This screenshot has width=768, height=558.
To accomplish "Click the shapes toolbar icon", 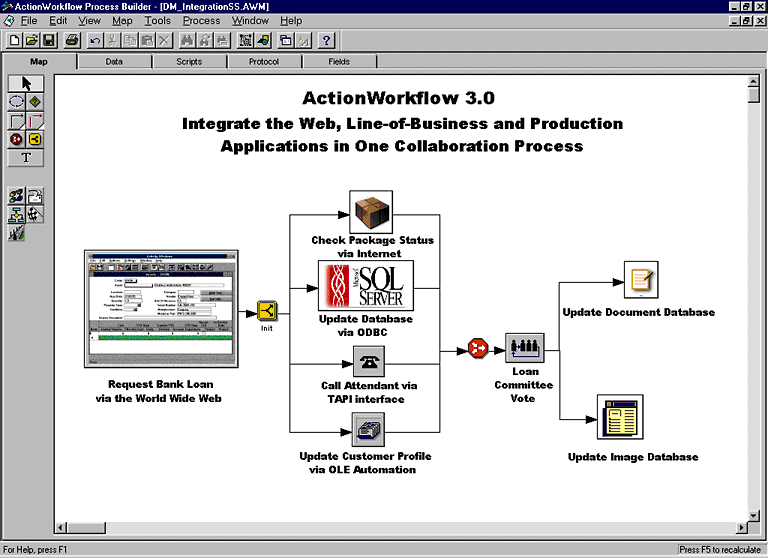I will (x=263, y=40).
